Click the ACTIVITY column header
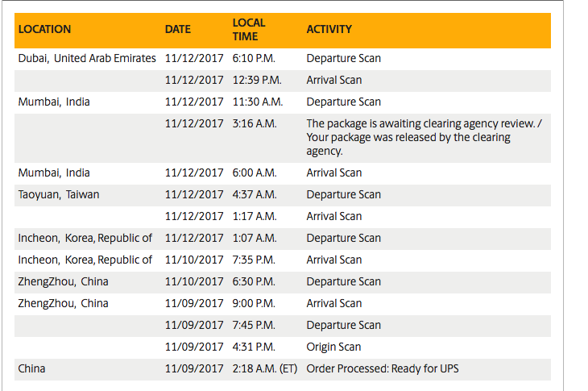588x391 pixels. point(329,29)
